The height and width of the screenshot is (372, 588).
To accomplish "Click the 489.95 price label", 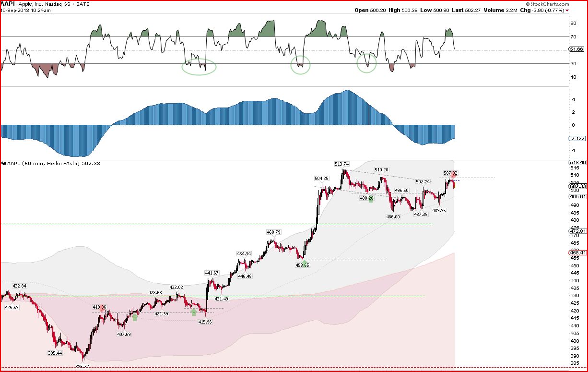I will click(x=439, y=210).
